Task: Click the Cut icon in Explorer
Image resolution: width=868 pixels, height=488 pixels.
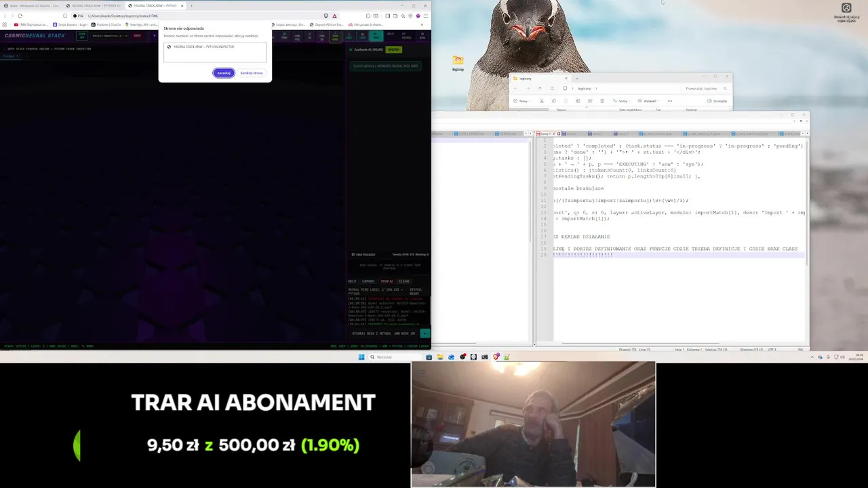Action: pos(541,101)
